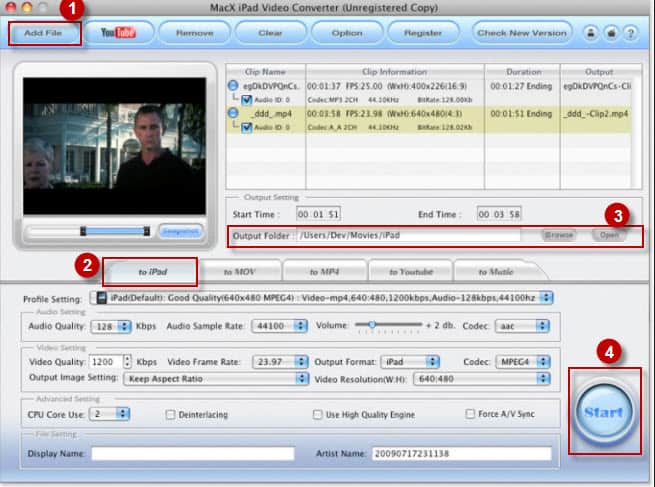Open the Audio Quality 128 dropdown
Viewport: 655px width, 487px height.
pos(111,326)
